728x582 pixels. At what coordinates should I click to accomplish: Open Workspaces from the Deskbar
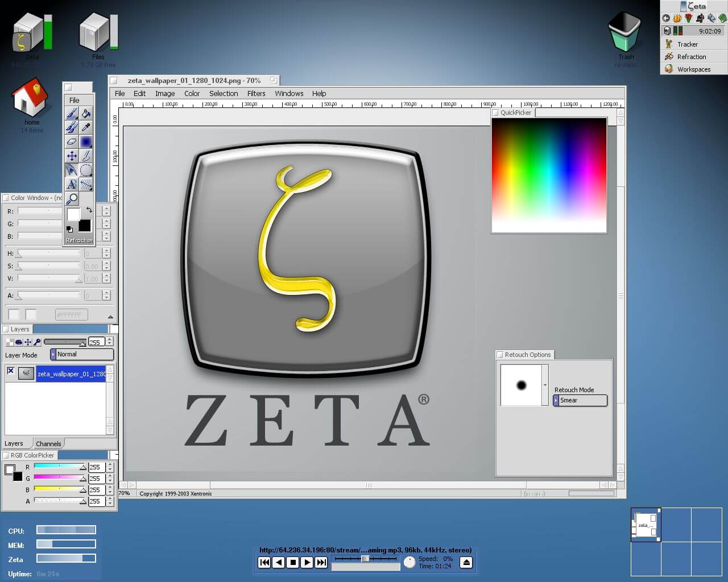pos(694,69)
